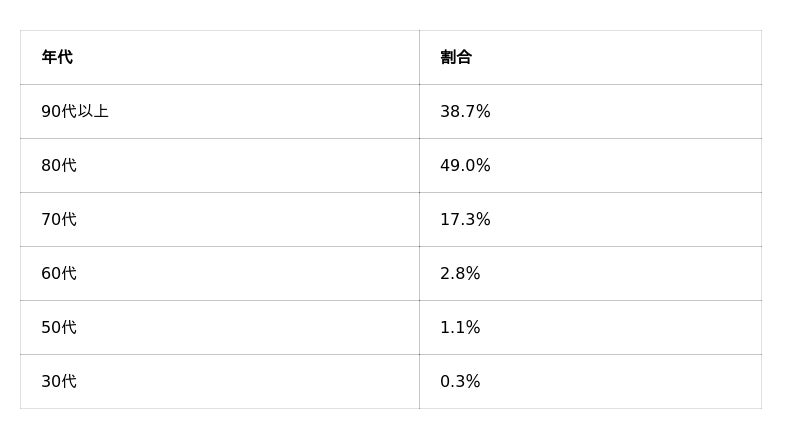Click the highest percentage in the table

465,166
